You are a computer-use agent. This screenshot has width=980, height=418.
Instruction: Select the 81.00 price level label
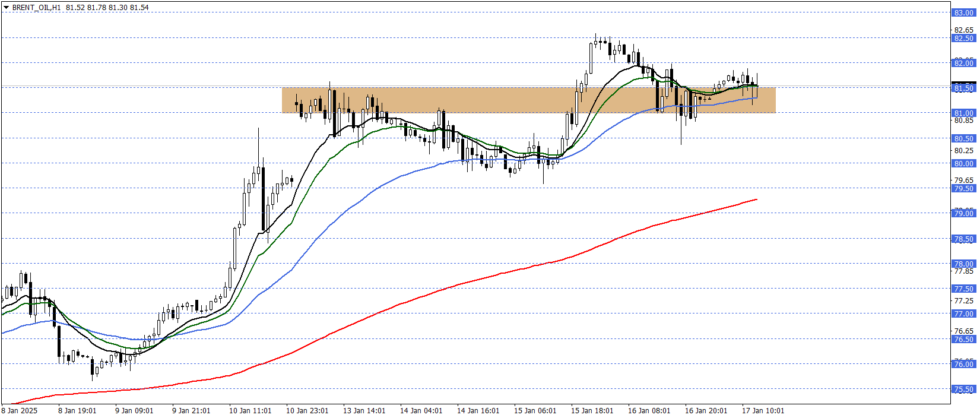click(x=963, y=113)
